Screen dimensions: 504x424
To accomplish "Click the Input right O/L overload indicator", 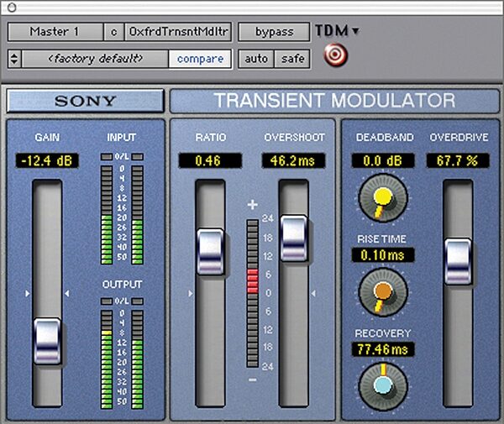I will pyautogui.click(x=137, y=157).
